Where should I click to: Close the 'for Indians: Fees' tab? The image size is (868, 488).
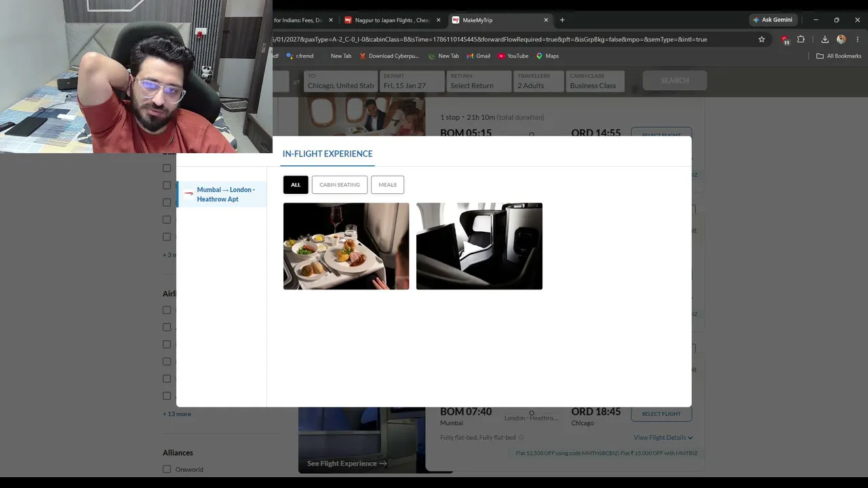[331, 20]
